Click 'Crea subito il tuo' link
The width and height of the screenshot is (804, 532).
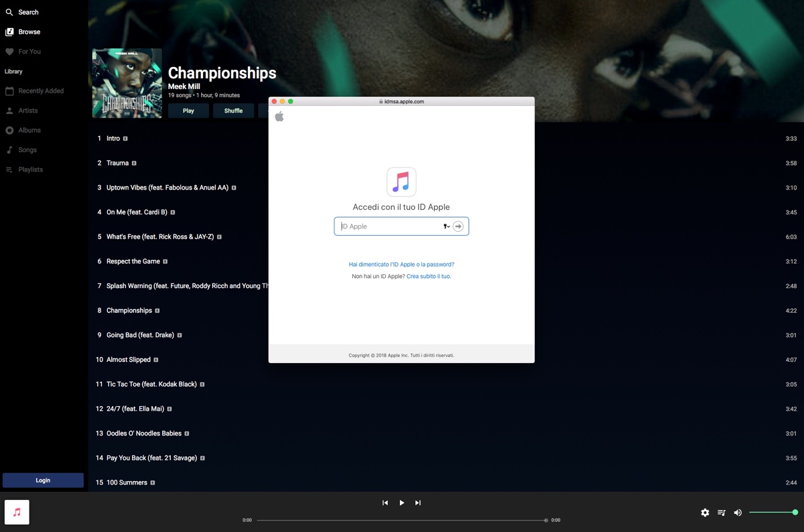(428, 276)
